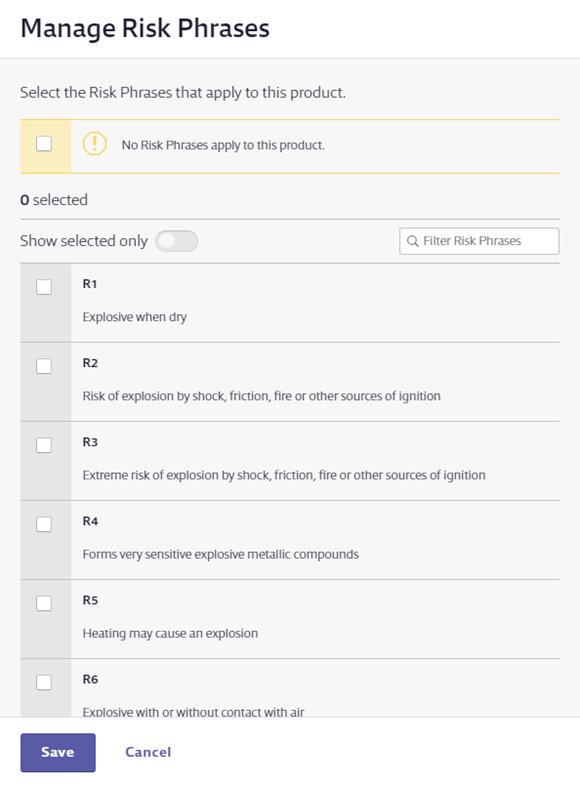This screenshot has height=787, width=580.
Task: Click the Forms very sensitive explosive compounds text
Action: point(221,554)
